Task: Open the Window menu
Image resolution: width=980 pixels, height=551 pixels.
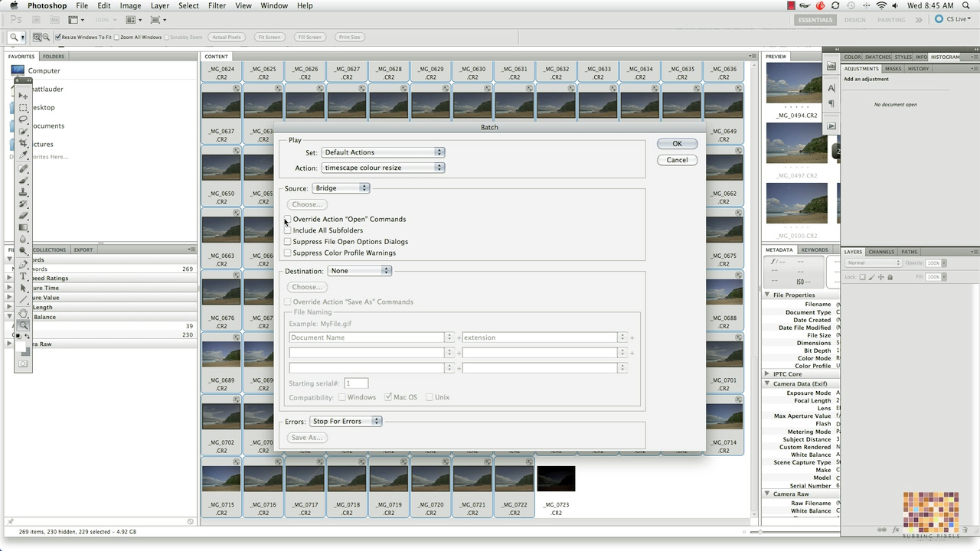Action: [x=274, y=5]
